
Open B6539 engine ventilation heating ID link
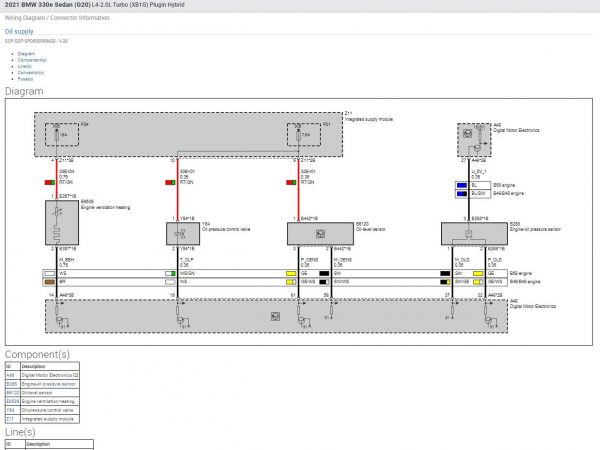coord(13,401)
